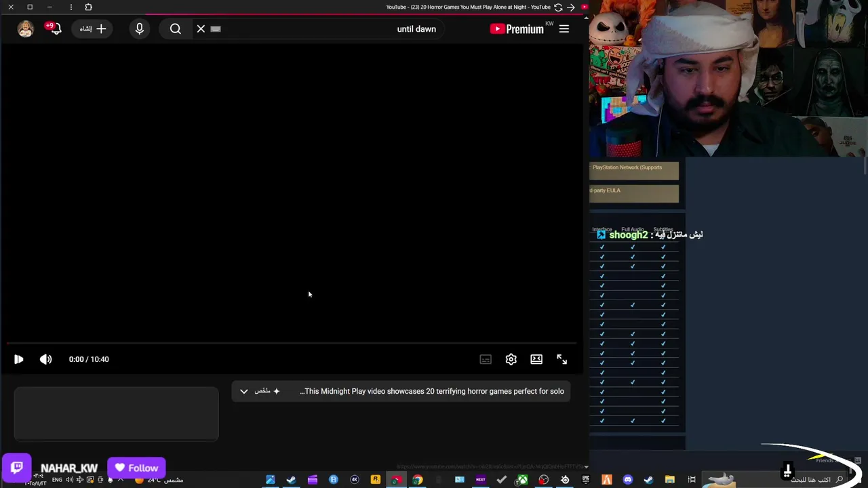Open Rockstar Games Launcher taskbar icon
868x488 pixels.
(375, 480)
